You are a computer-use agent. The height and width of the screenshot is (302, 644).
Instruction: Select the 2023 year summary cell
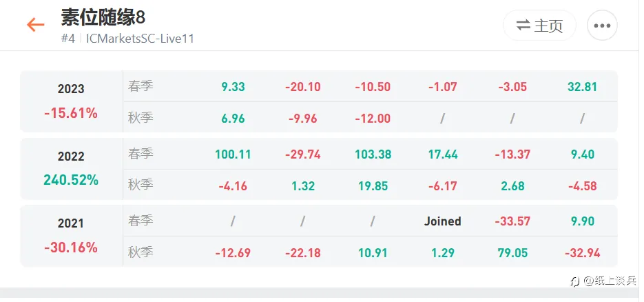coord(72,101)
